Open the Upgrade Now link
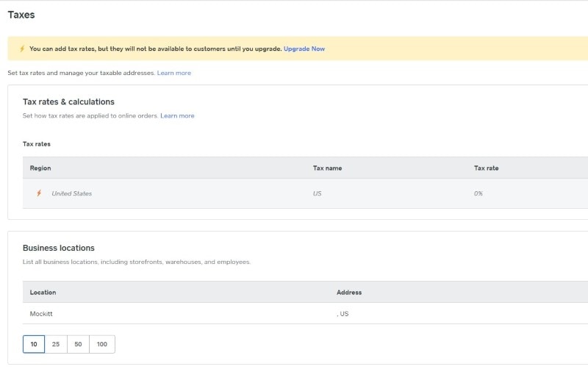Screen dimensions: 588x372 [x=304, y=49]
